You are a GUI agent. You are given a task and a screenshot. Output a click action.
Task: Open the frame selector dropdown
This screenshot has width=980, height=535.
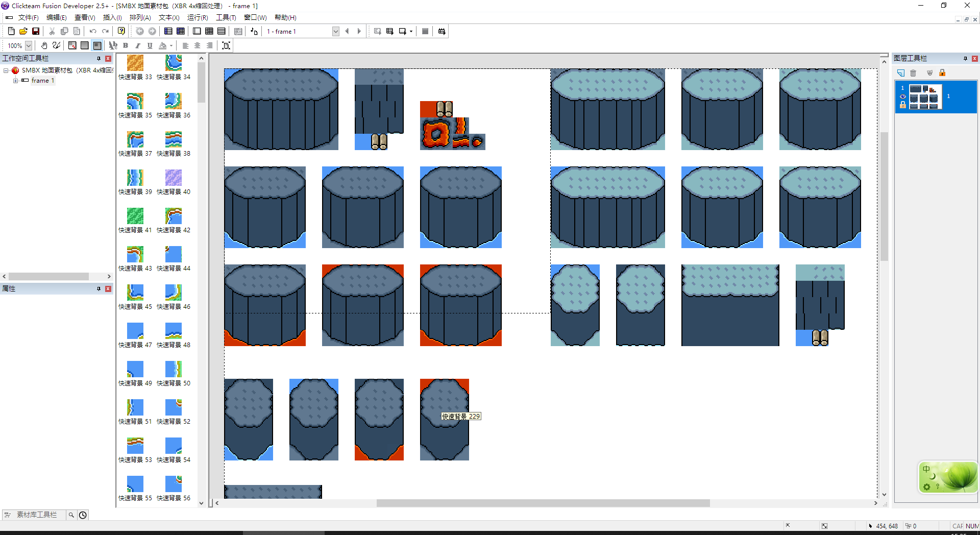[x=336, y=31]
